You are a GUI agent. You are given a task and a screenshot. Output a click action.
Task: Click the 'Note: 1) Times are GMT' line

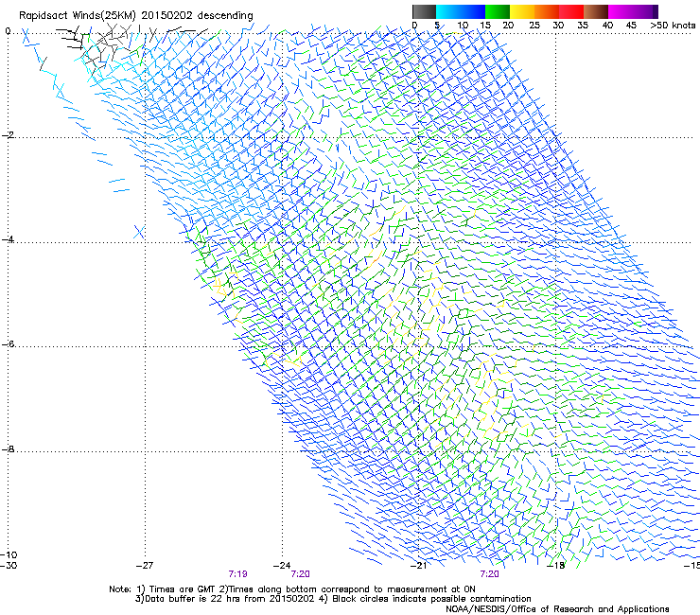(x=292, y=589)
